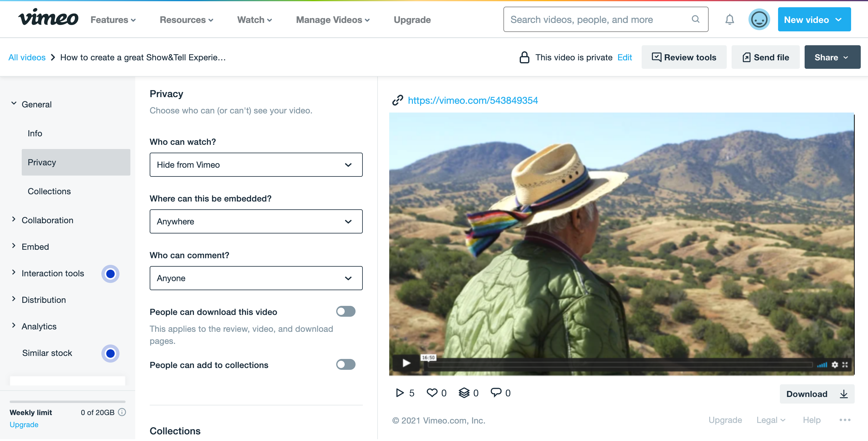Click the blue dot beside Interaction tools

[x=110, y=274]
